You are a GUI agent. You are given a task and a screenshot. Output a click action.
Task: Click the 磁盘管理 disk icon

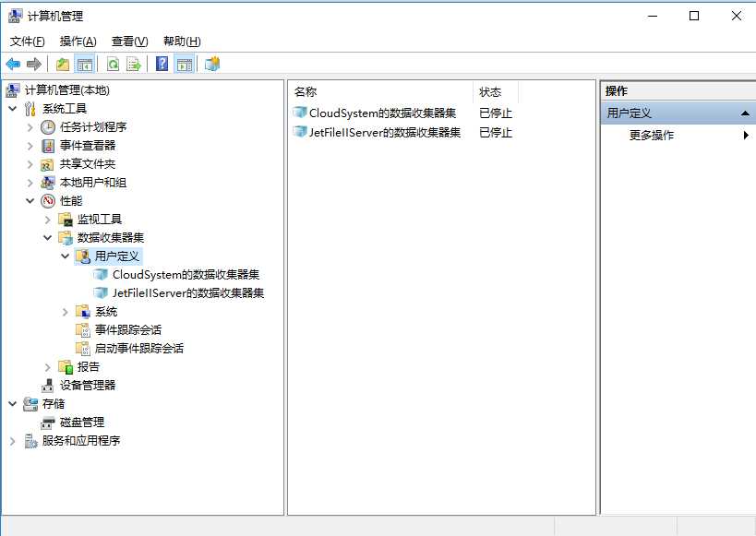[48, 423]
